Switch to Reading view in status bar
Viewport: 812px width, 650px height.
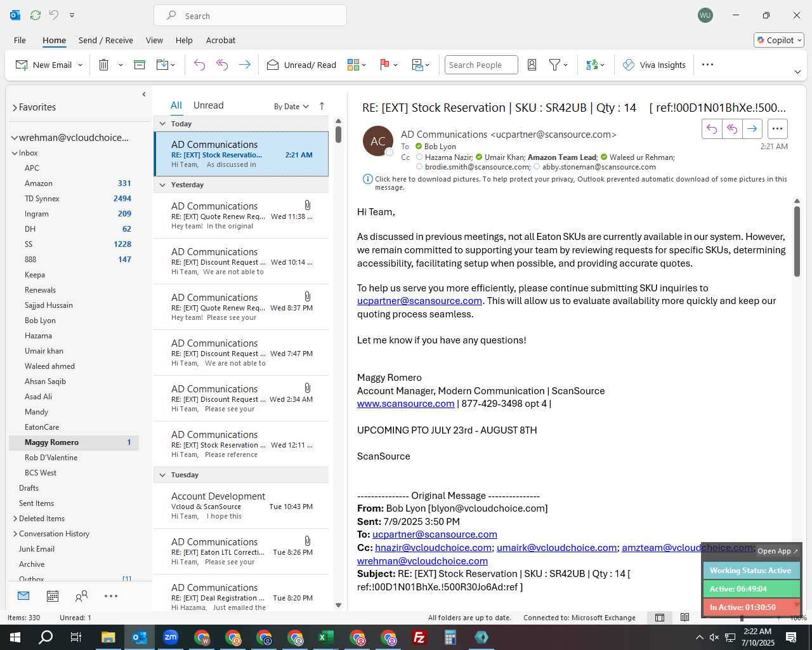[x=684, y=617]
